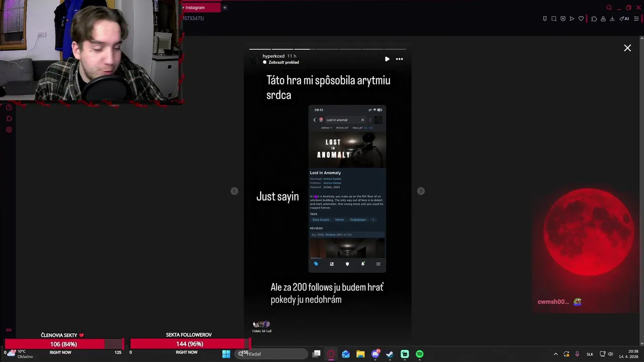This screenshot has height=362, width=644.
Task: Play the Instagram story
Action: (387, 59)
